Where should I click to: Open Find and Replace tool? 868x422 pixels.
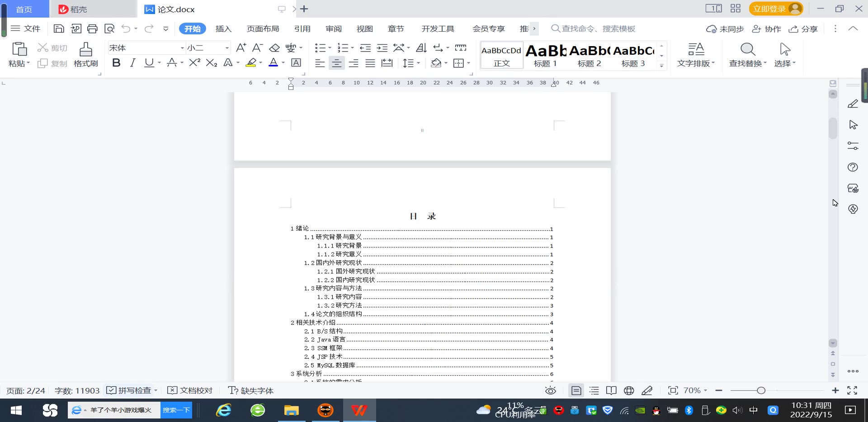point(748,55)
